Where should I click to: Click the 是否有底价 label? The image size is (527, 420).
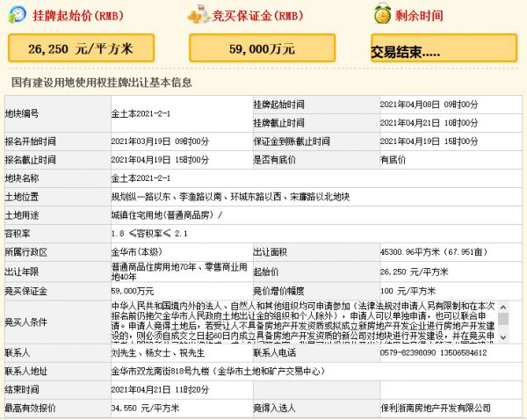[x=274, y=160]
